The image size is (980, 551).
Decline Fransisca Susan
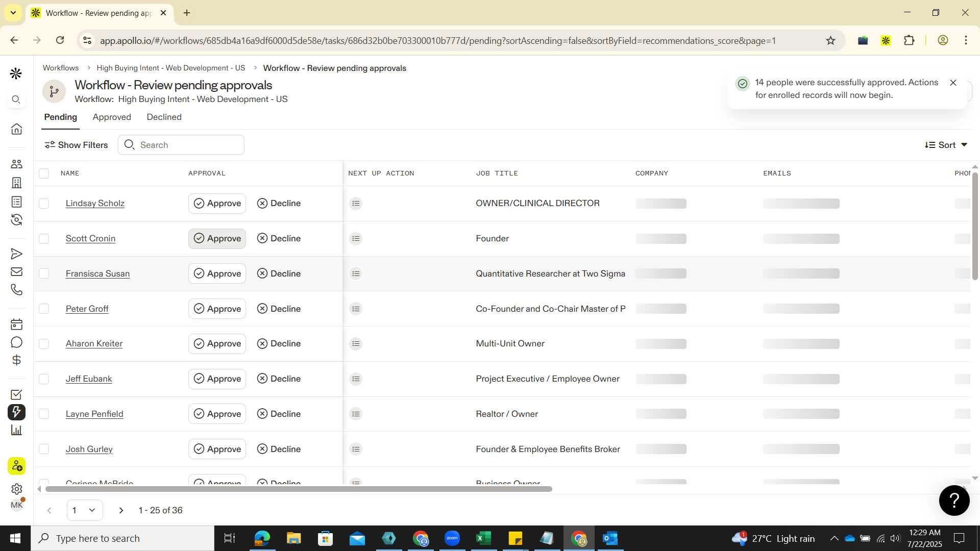pyautogui.click(x=279, y=273)
